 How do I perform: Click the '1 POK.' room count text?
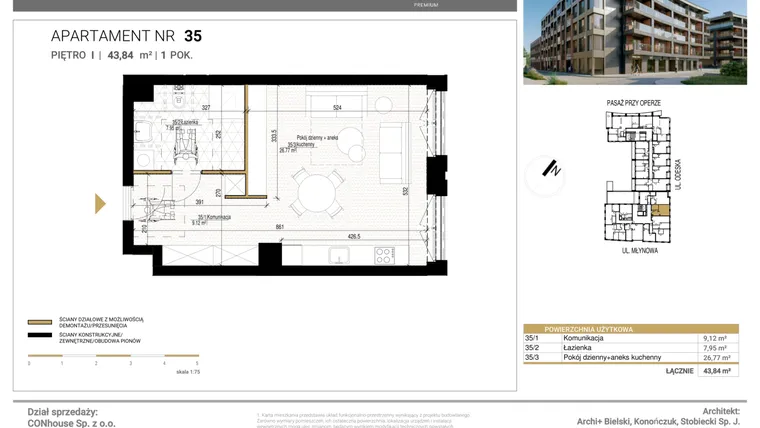[x=177, y=55]
